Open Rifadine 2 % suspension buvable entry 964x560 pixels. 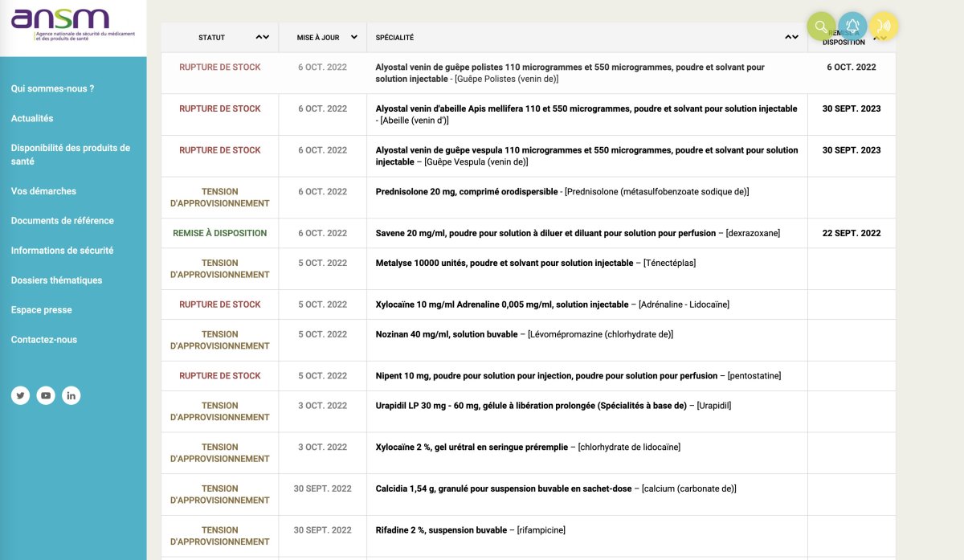(x=471, y=530)
